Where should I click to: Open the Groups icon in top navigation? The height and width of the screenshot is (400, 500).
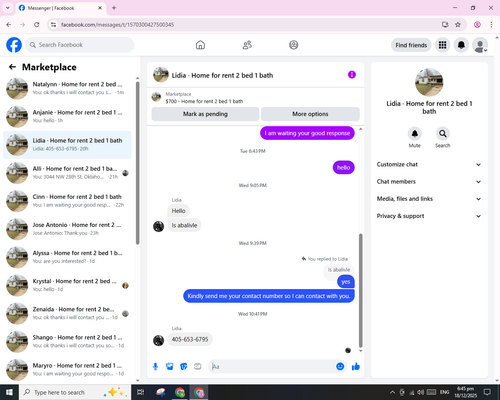[294, 45]
